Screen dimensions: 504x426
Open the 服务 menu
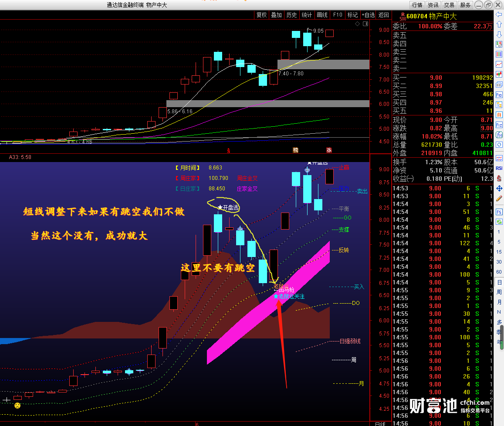point(465,5)
